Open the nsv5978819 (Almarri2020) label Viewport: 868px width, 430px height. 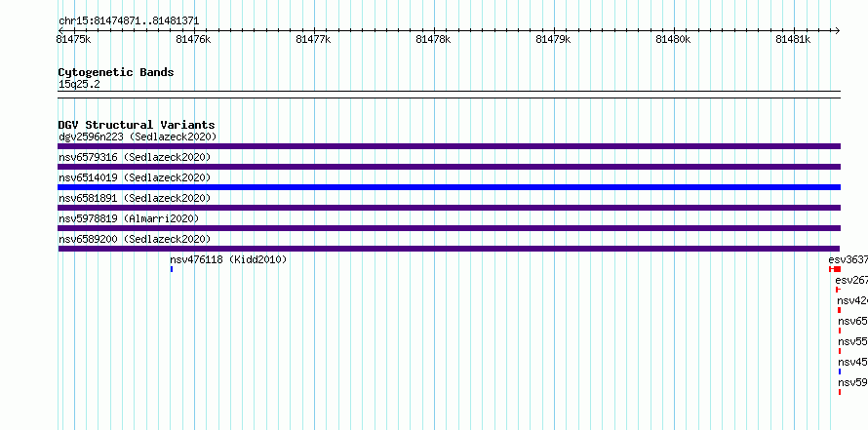129,218
